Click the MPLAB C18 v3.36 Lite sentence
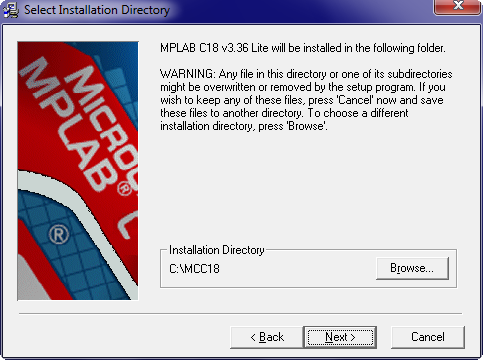Viewport: 483px width, 360px height. pos(303,48)
